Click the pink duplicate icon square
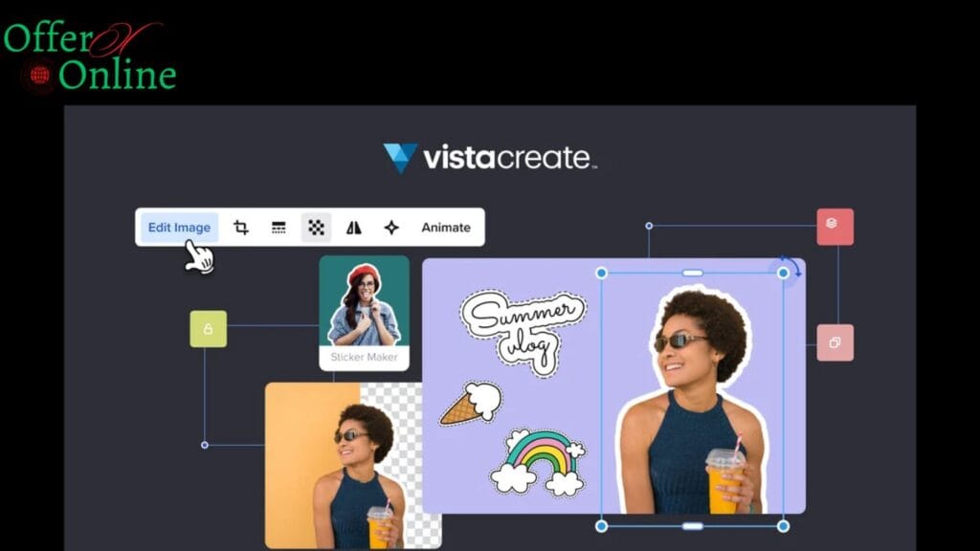This screenshot has width=980, height=551. [x=835, y=342]
